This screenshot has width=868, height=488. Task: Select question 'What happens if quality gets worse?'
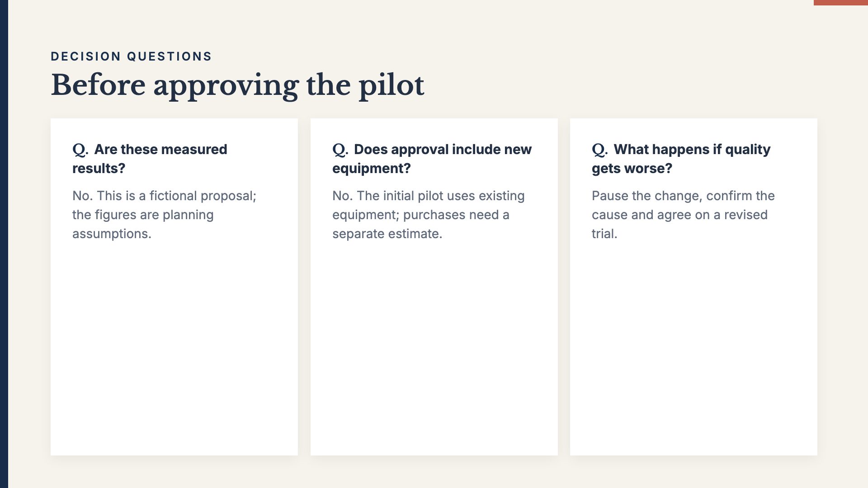click(681, 159)
